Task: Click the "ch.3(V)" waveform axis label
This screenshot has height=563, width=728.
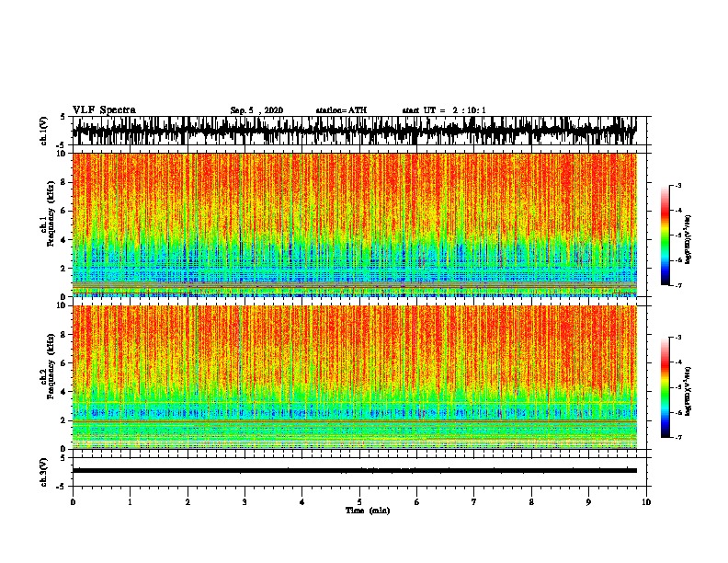Action: (43, 472)
